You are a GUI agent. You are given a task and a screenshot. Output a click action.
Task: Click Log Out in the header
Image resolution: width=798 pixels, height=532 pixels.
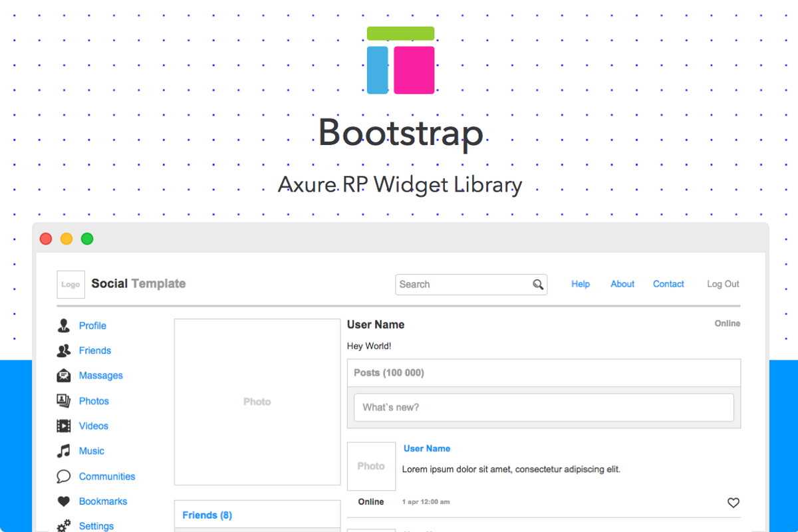coord(723,284)
